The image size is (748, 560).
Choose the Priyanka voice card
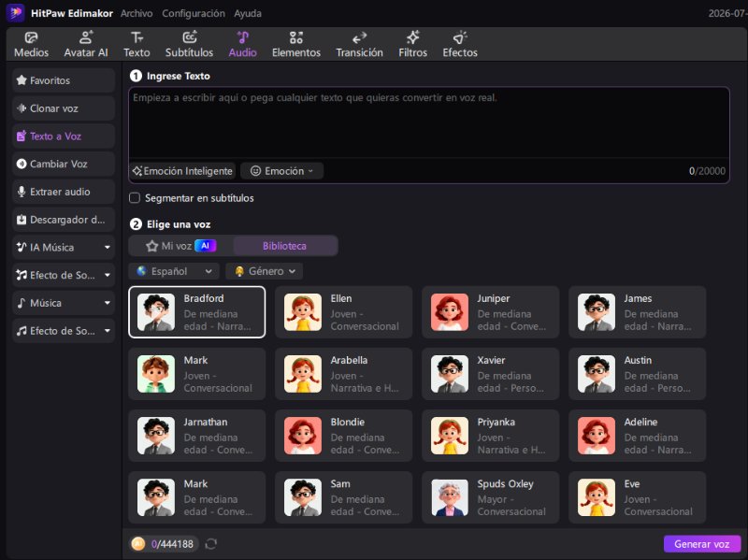[x=490, y=436]
